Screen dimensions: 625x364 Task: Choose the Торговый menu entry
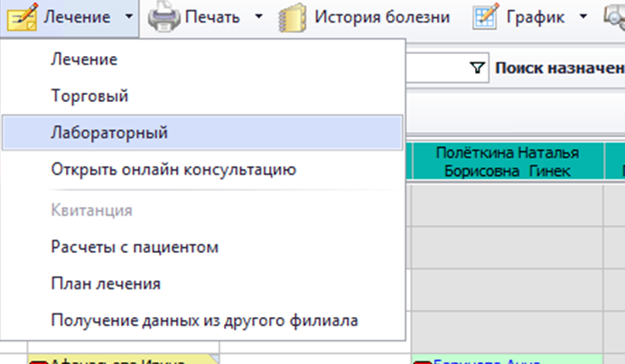[x=89, y=95]
